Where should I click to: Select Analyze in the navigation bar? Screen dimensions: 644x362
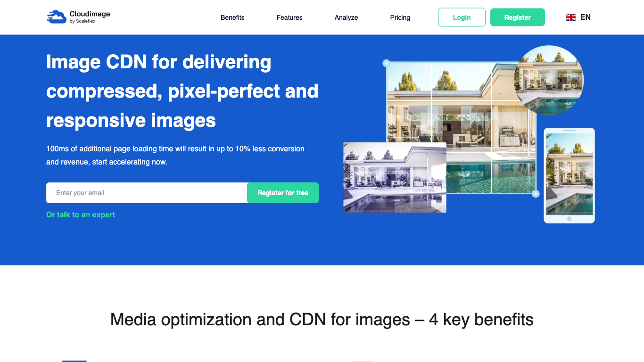346,17
